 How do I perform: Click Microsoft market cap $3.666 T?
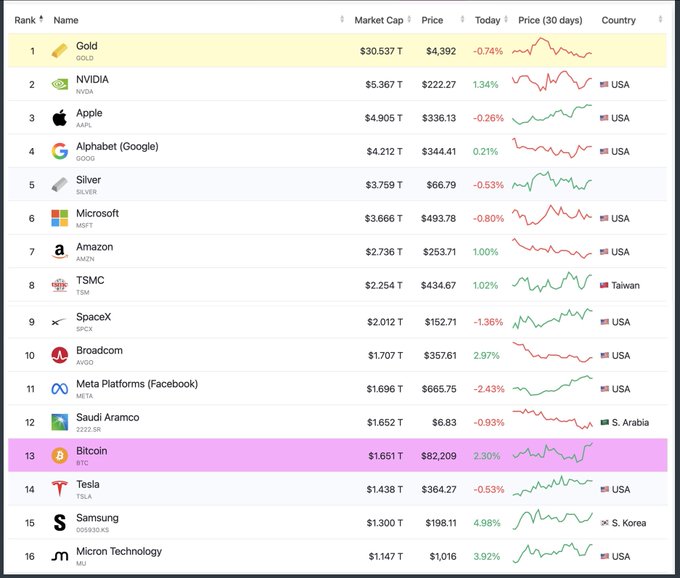[383, 219]
